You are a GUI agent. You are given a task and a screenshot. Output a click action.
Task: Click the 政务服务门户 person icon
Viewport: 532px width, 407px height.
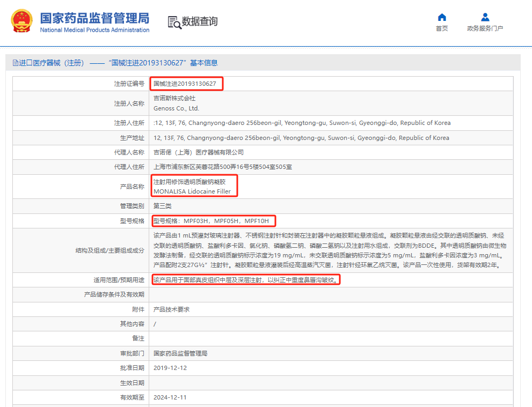(x=485, y=17)
